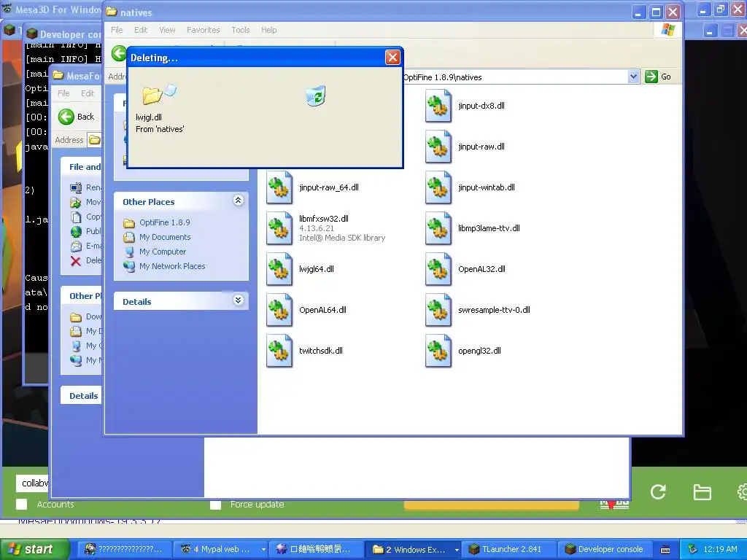
Task: Click the Intel Media SDK library description text
Action: click(x=342, y=238)
